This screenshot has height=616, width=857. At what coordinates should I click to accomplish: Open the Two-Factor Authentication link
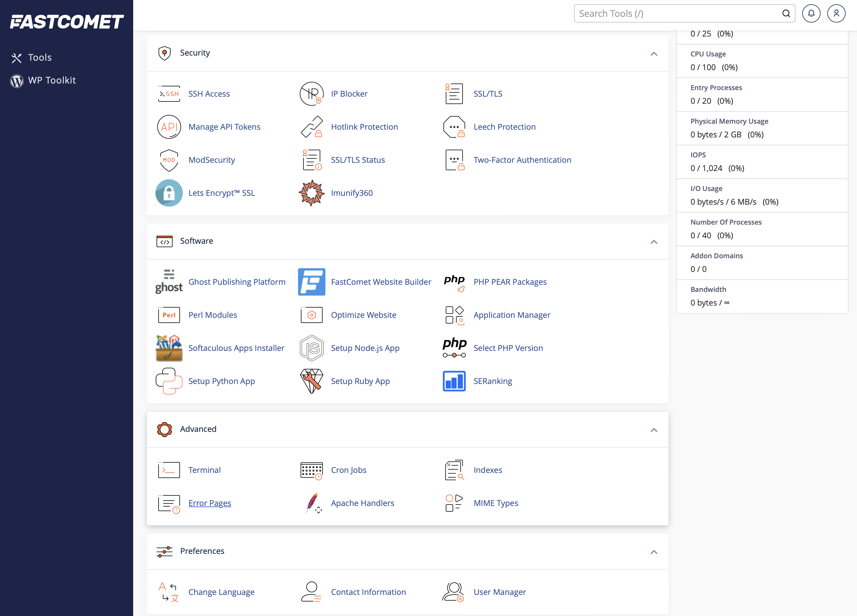(x=522, y=160)
